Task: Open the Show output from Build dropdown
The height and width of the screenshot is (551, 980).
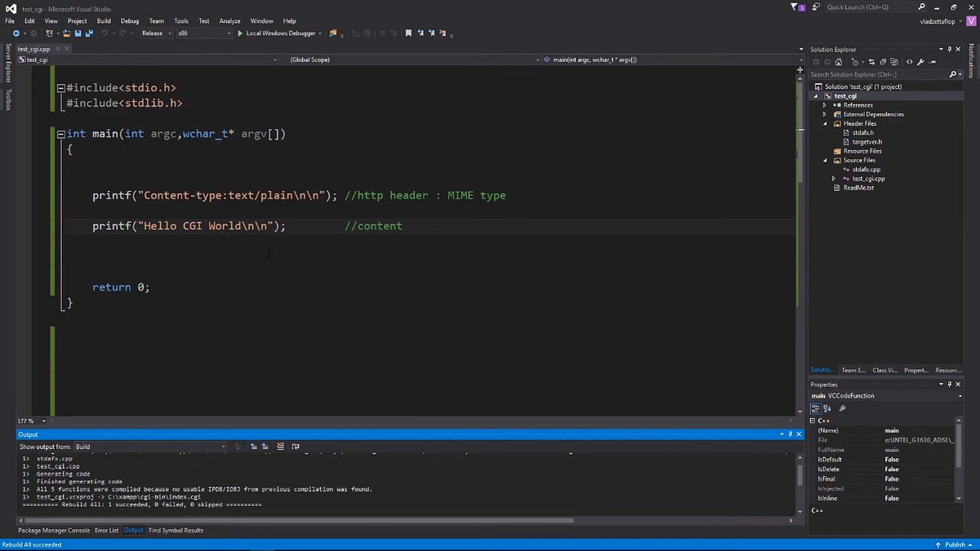Action: [151, 447]
